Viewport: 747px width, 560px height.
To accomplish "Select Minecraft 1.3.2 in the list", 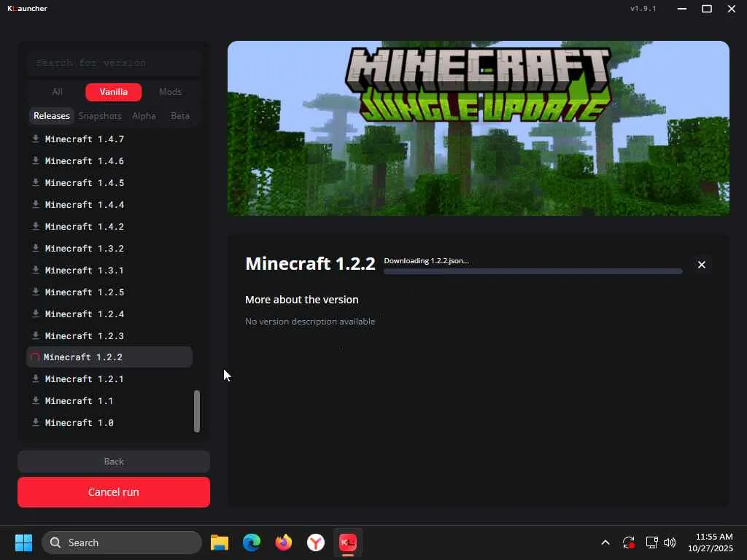I will pos(109,249).
